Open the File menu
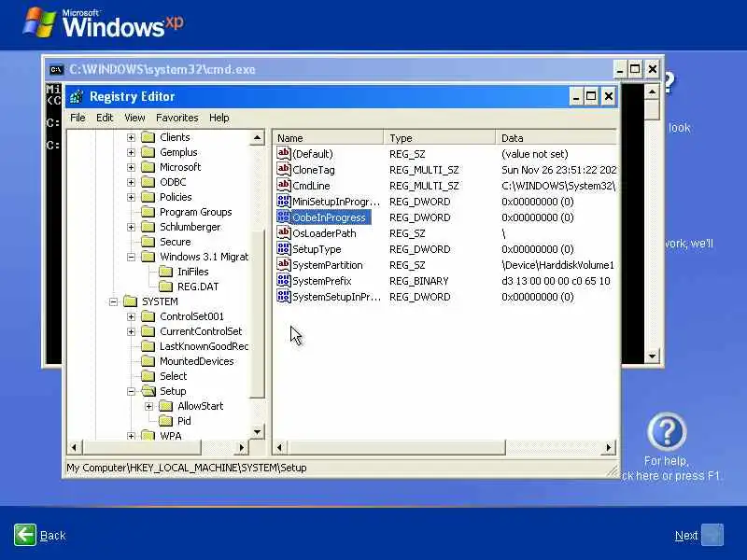This screenshot has width=747, height=560. point(78,118)
